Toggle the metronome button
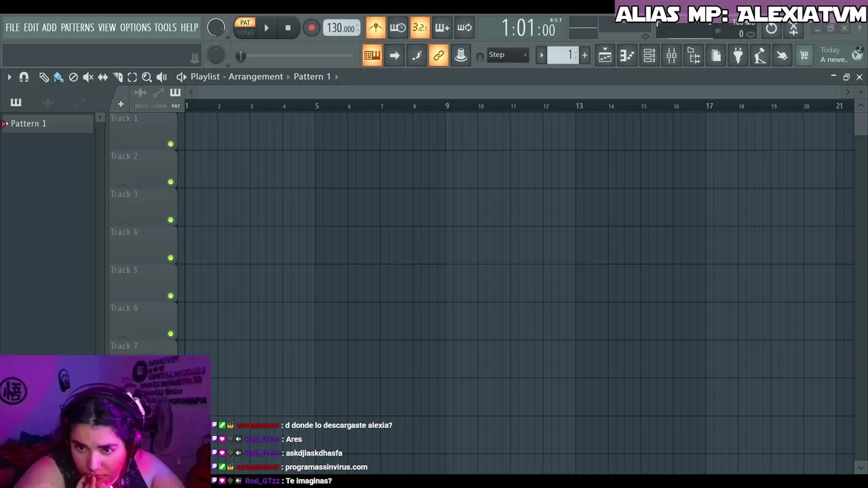 click(376, 28)
